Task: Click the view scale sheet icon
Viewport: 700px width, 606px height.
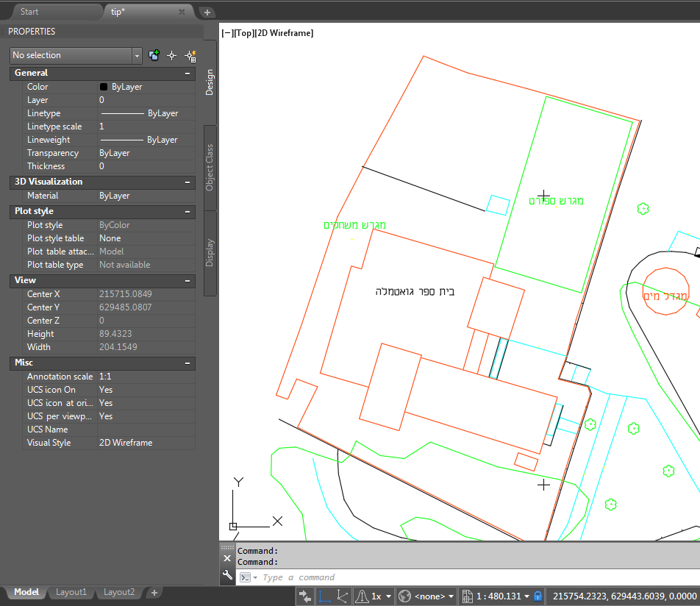Action: pos(467,596)
